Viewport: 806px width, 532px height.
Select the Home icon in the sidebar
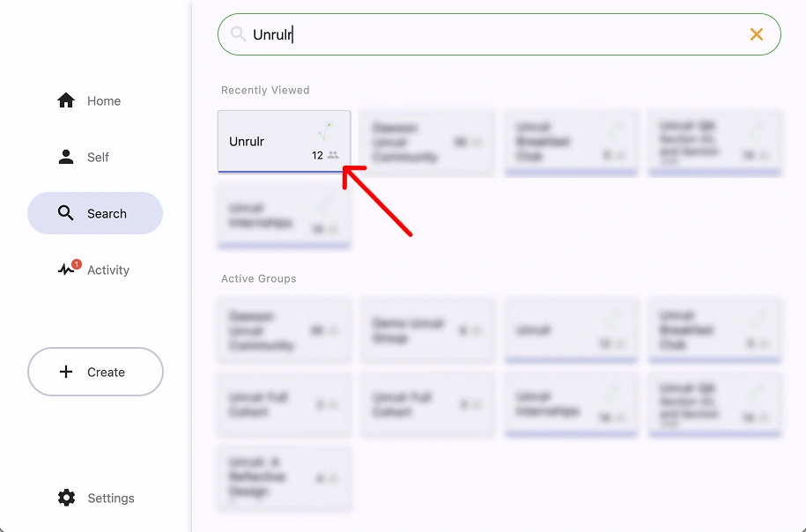point(66,100)
